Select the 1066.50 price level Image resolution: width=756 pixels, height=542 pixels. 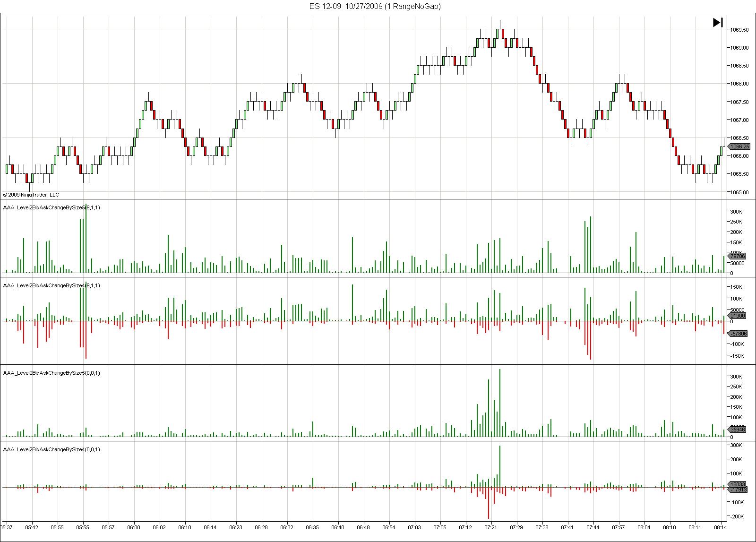(x=739, y=138)
